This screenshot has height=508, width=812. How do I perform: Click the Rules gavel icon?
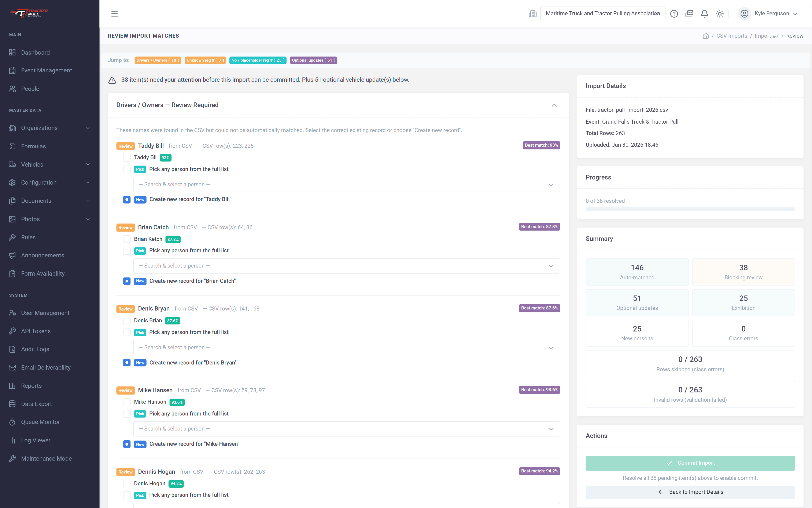[x=12, y=237]
